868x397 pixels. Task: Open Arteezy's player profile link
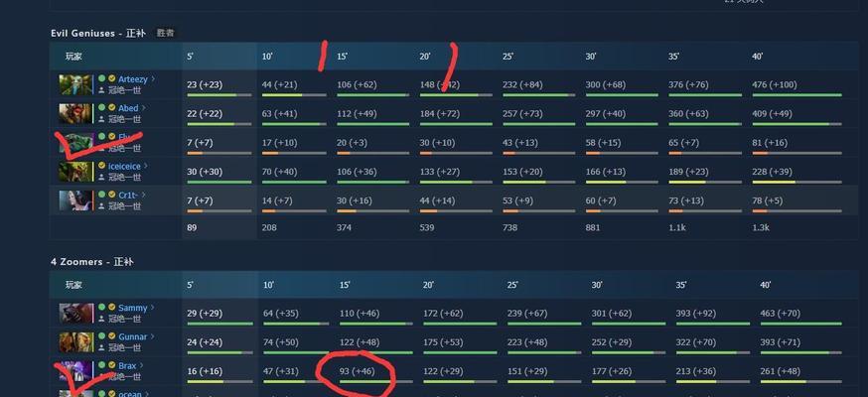[133, 79]
